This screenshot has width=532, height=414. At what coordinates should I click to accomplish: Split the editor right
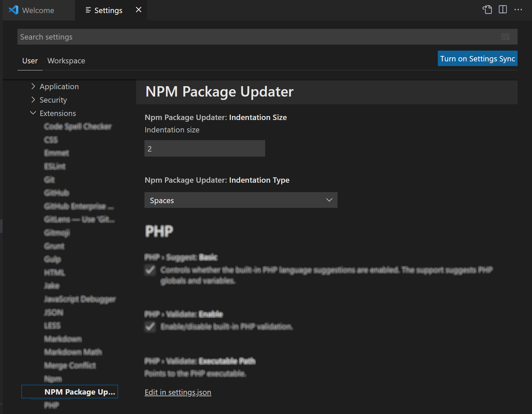point(503,10)
